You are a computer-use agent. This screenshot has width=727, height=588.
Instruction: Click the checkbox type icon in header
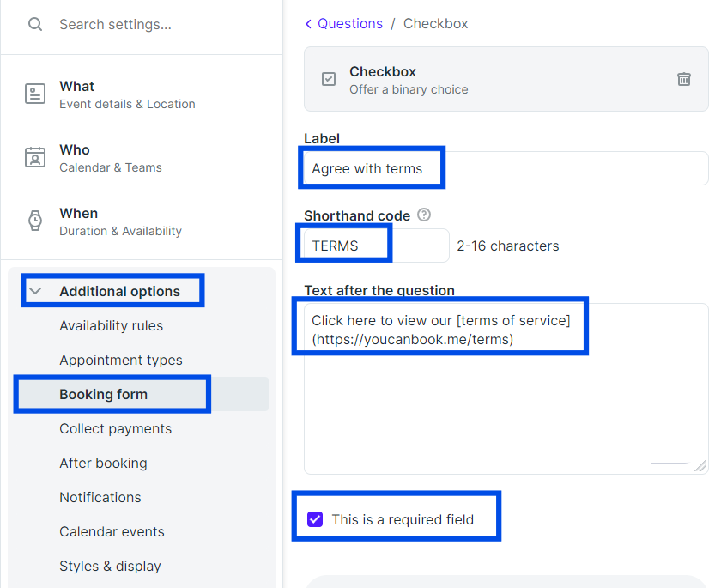[x=329, y=79]
